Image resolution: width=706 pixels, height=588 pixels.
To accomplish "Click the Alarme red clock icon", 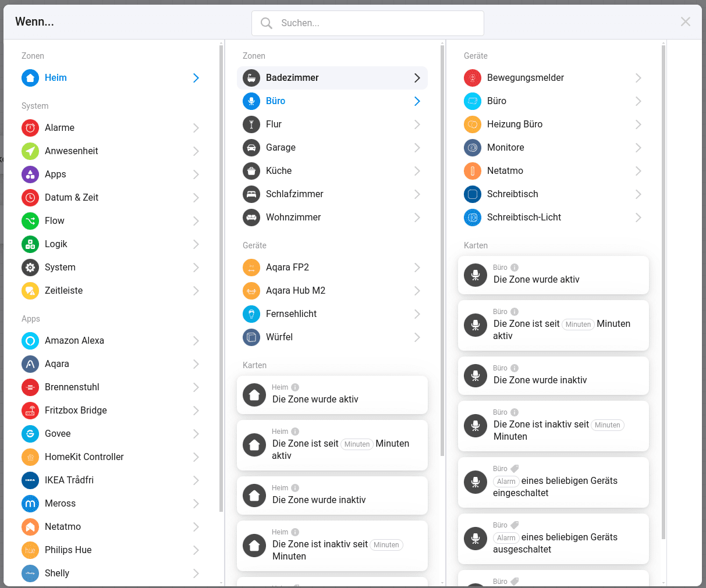I will click(x=30, y=128).
